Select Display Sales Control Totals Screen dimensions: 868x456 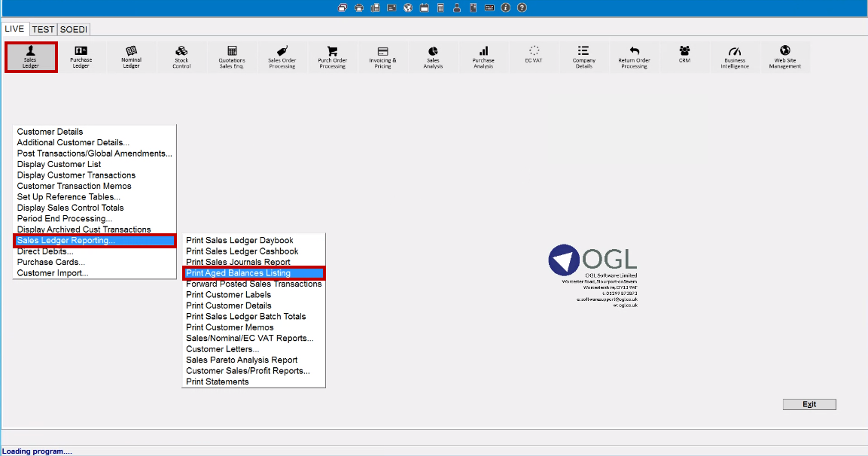point(95,208)
